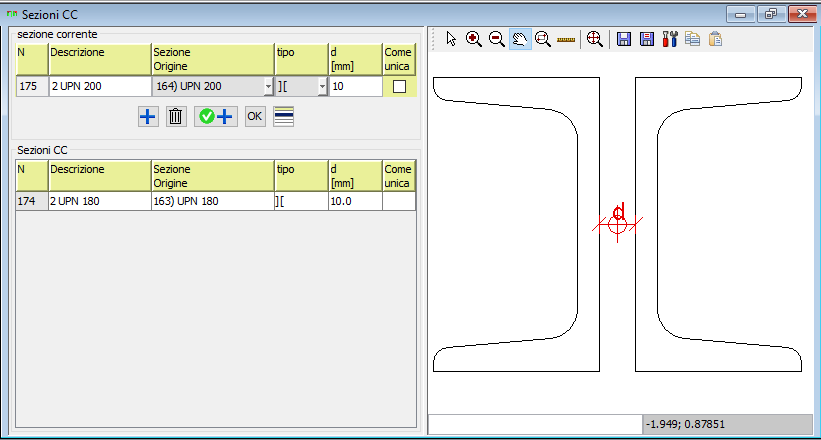Pick the ruler measure tool
The height and width of the screenshot is (440, 821).
[x=566, y=39]
